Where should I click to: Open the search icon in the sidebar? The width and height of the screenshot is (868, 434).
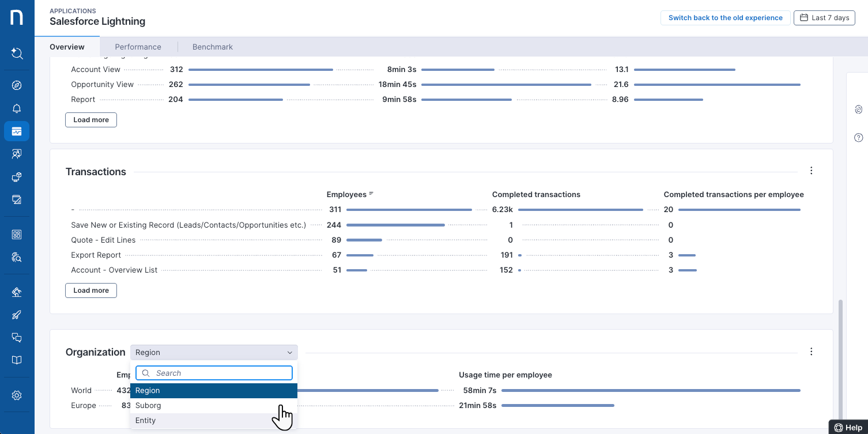point(17,54)
